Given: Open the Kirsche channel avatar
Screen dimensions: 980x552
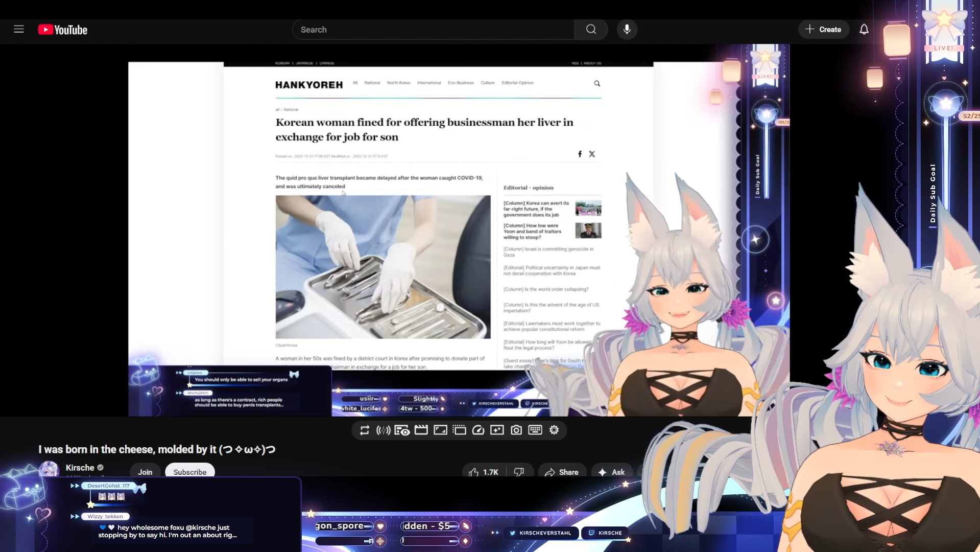Looking at the screenshot, I should click(x=49, y=469).
